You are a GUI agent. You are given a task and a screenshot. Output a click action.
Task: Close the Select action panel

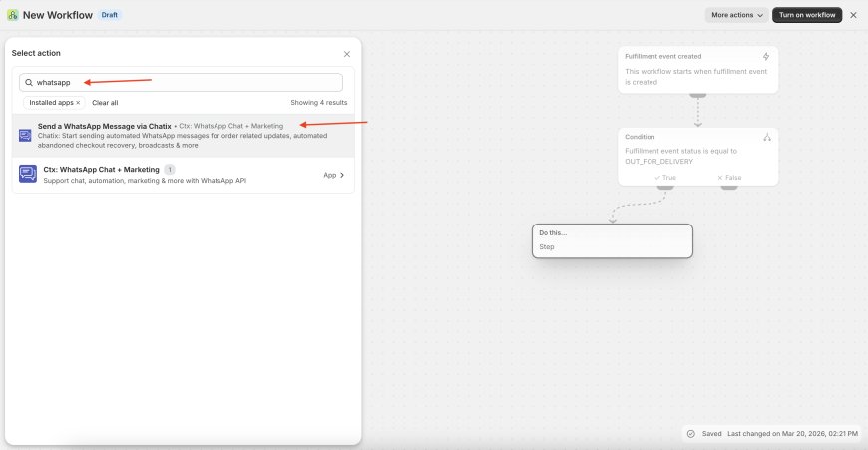coord(347,54)
